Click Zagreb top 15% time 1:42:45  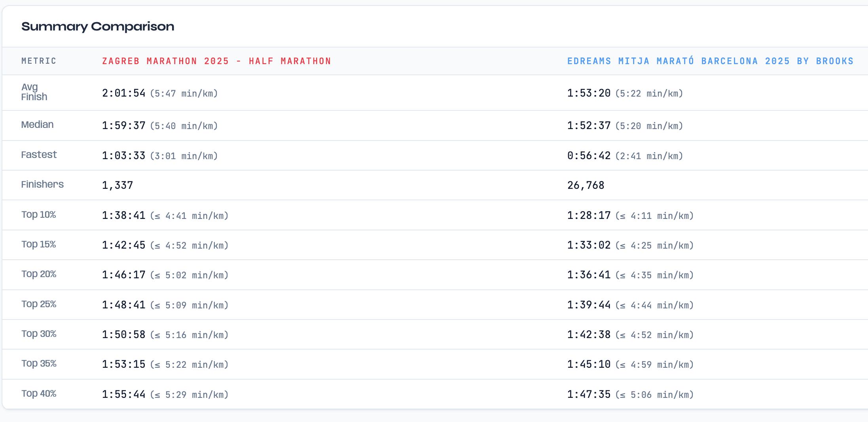point(124,245)
